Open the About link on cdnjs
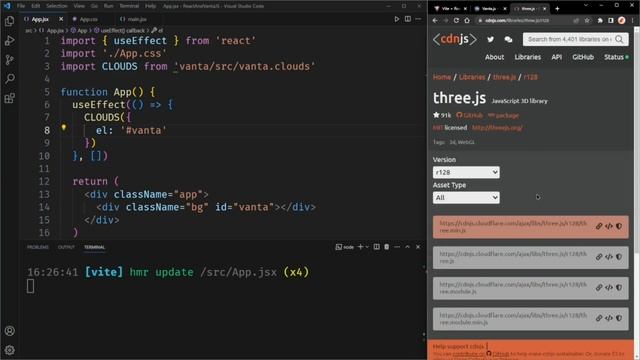 (494, 57)
